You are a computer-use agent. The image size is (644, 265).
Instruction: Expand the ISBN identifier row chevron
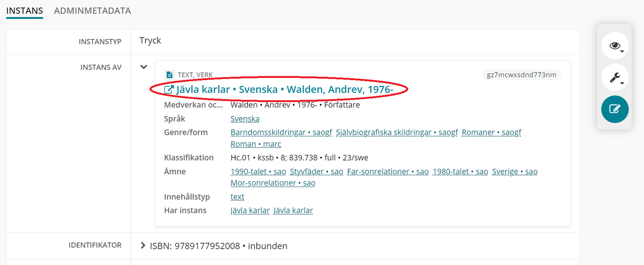pyautogui.click(x=143, y=246)
